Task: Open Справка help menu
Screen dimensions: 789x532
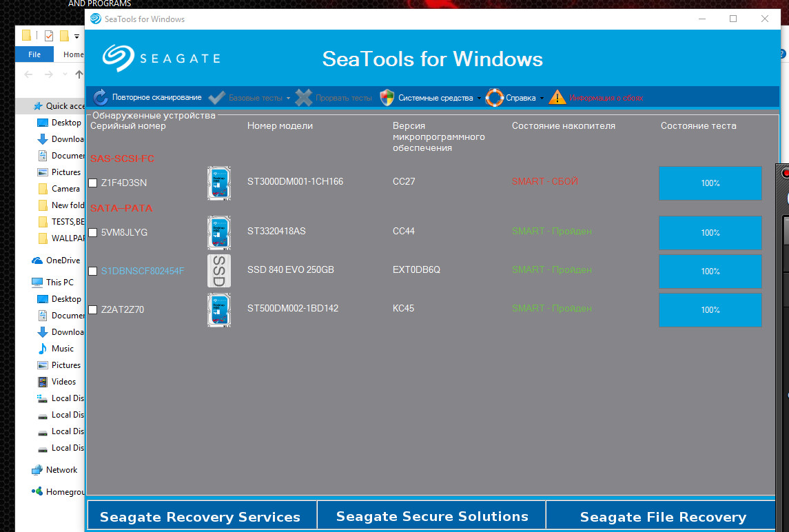Action: pyautogui.click(x=520, y=98)
